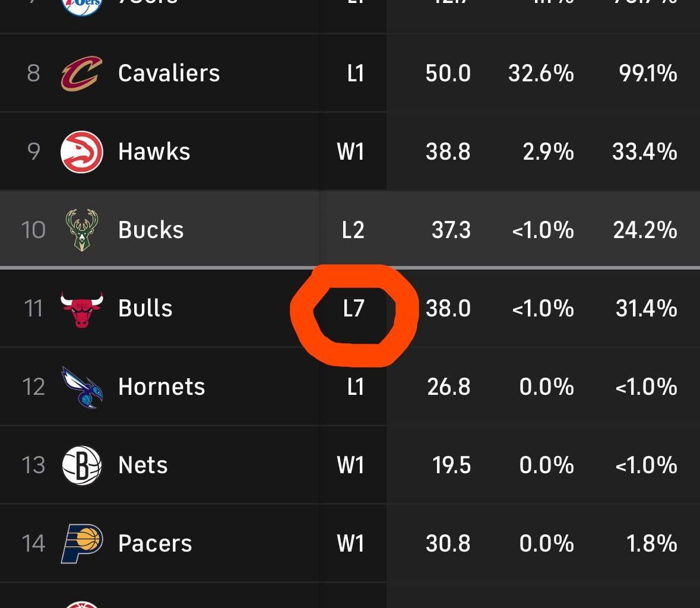This screenshot has width=700, height=608.
Task: Select the Hawks logo
Action: tap(81, 151)
